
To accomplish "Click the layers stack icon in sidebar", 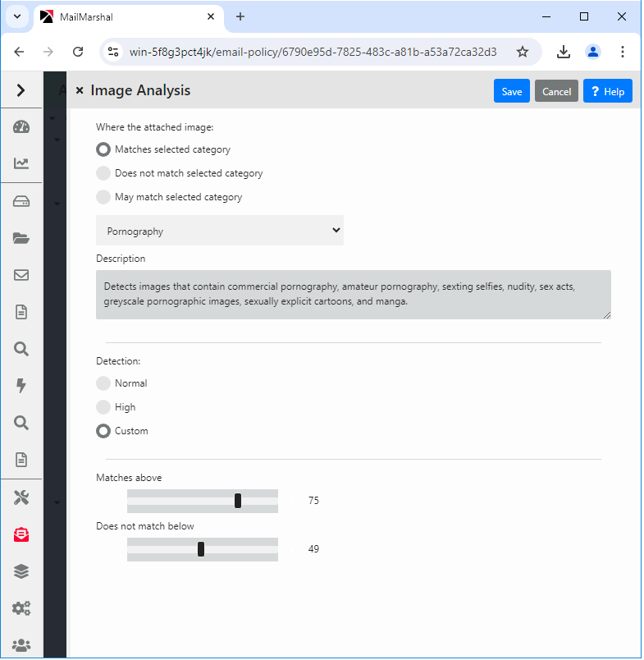I will click(21, 571).
